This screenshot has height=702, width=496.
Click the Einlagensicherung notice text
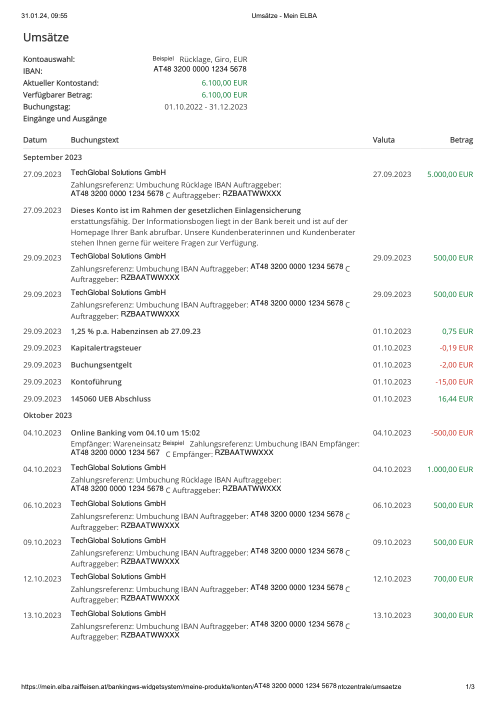pos(213,227)
